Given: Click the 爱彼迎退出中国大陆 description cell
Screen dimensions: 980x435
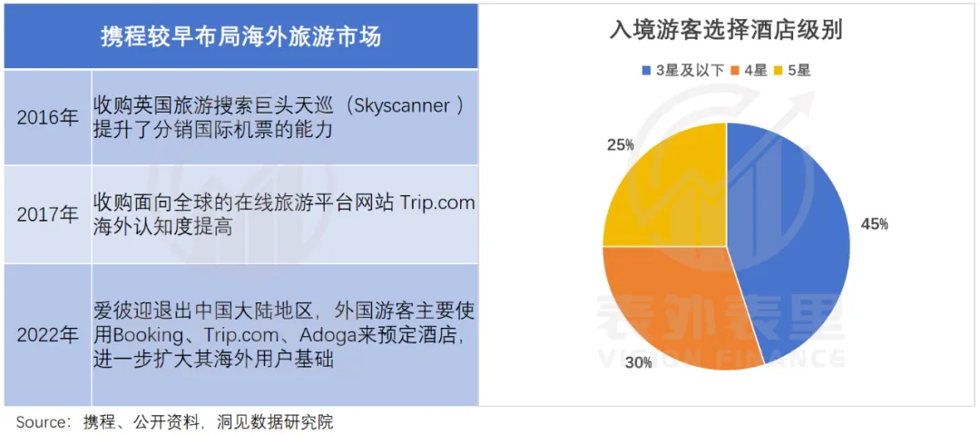Looking at the screenshot, I should [285, 335].
